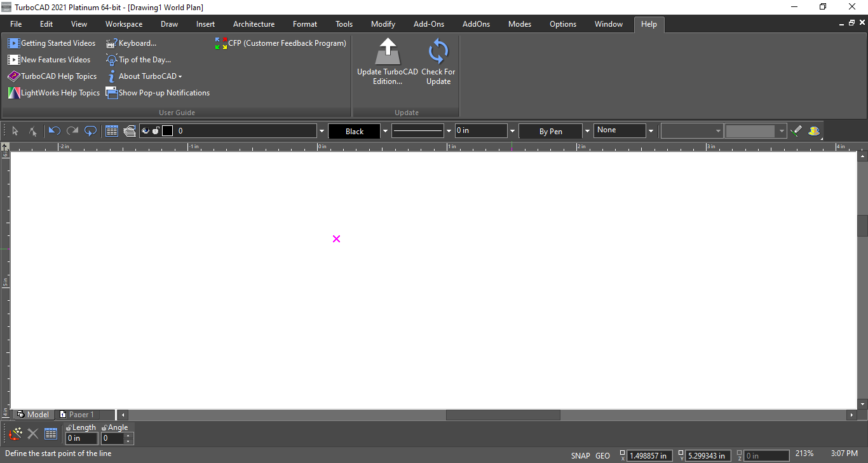Click the ribbon minimize dash icon

click(x=841, y=24)
